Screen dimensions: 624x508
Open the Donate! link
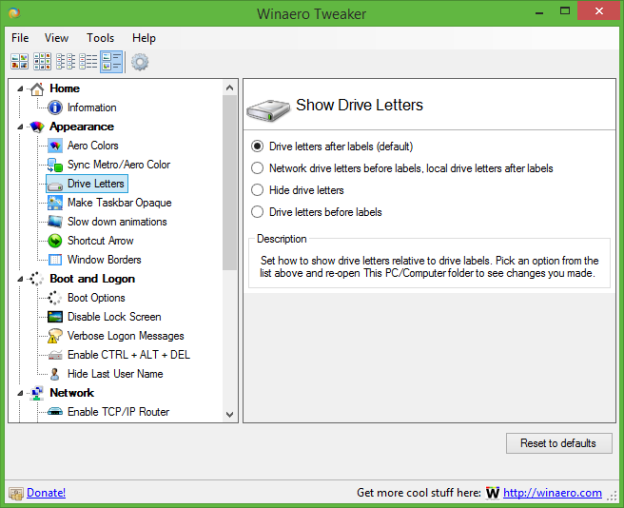pyautogui.click(x=46, y=493)
